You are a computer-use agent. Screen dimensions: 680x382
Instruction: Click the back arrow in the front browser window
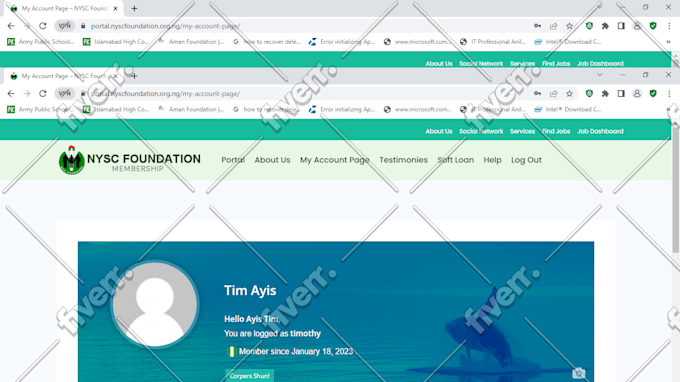11,94
